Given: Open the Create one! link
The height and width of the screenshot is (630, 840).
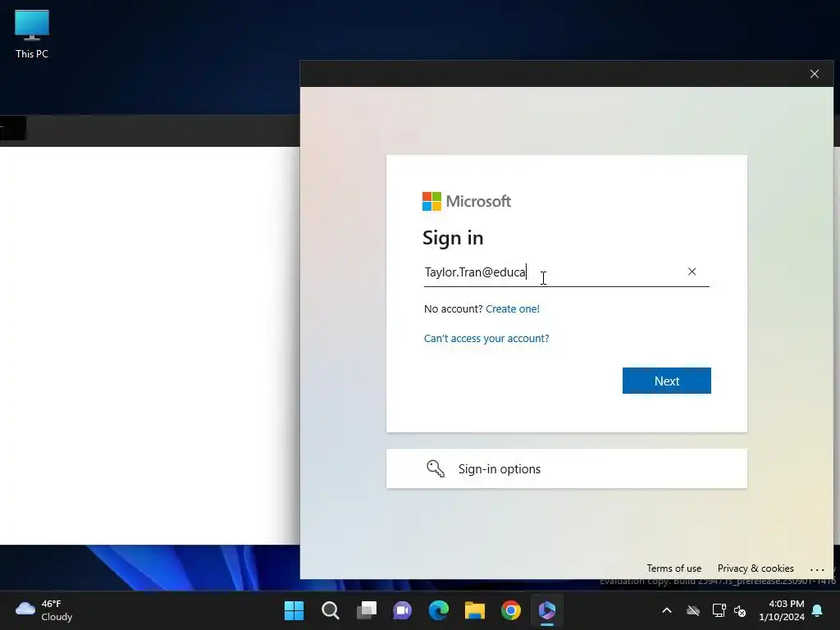Looking at the screenshot, I should coord(512,308).
